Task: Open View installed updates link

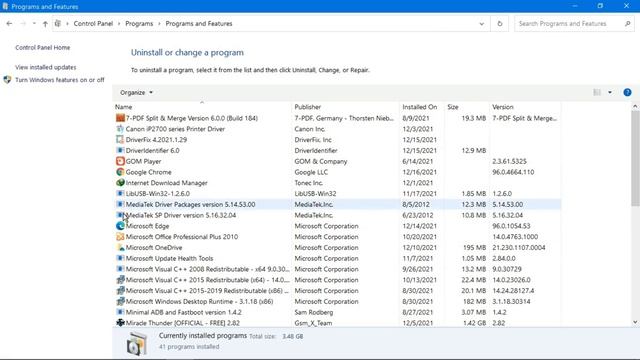Action: coord(46,67)
